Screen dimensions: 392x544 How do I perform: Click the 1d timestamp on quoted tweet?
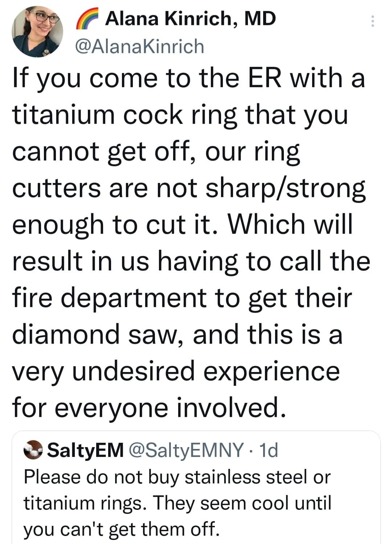(269, 450)
